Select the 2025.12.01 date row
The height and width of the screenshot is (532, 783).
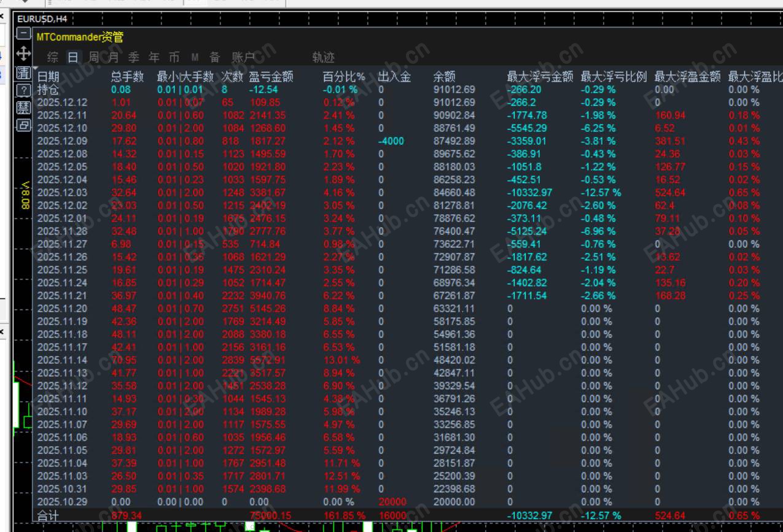point(62,218)
